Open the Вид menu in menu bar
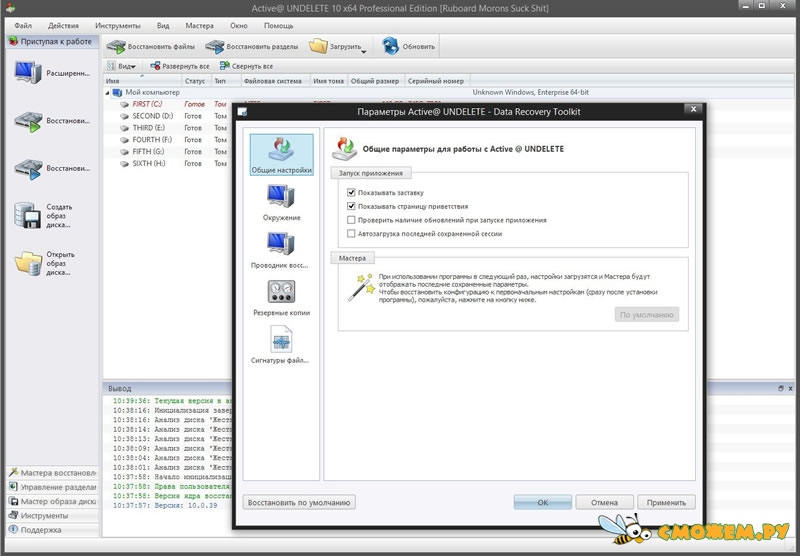 pos(163,25)
